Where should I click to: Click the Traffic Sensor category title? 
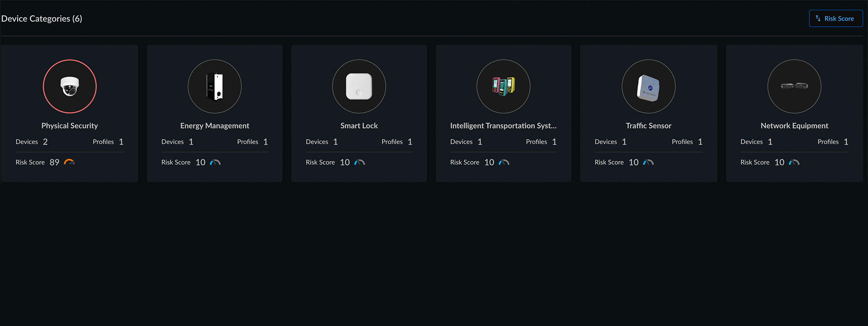[649, 126]
